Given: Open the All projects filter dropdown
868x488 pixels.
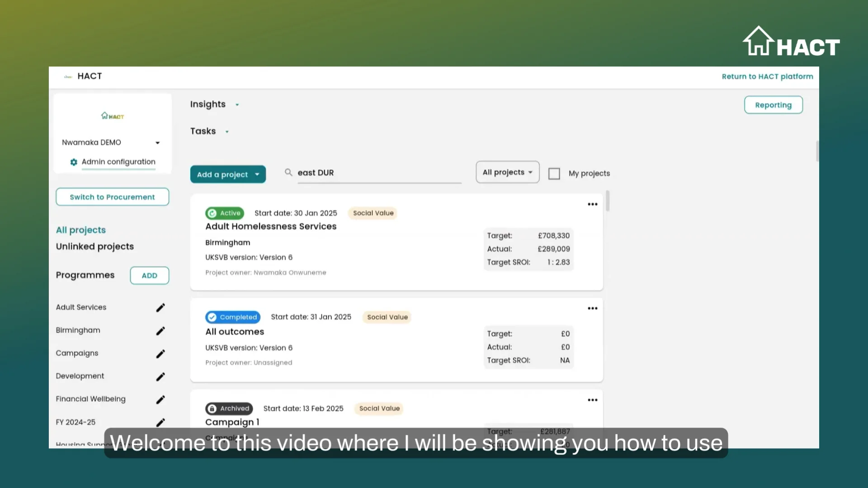Looking at the screenshot, I should coord(507,172).
